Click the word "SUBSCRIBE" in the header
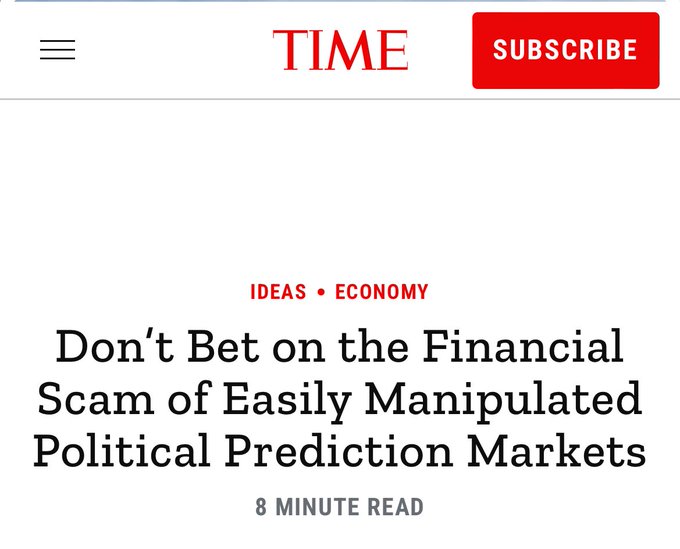 coord(565,50)
